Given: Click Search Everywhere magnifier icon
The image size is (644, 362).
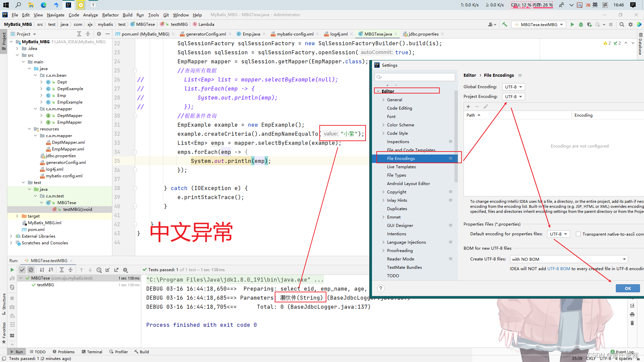Looking at the screenshot, I should (622, 24).
